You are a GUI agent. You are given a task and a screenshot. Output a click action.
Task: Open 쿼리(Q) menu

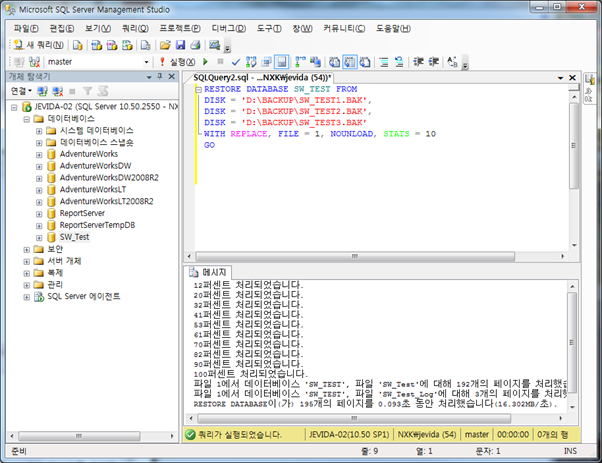click(x=135, y=28)
